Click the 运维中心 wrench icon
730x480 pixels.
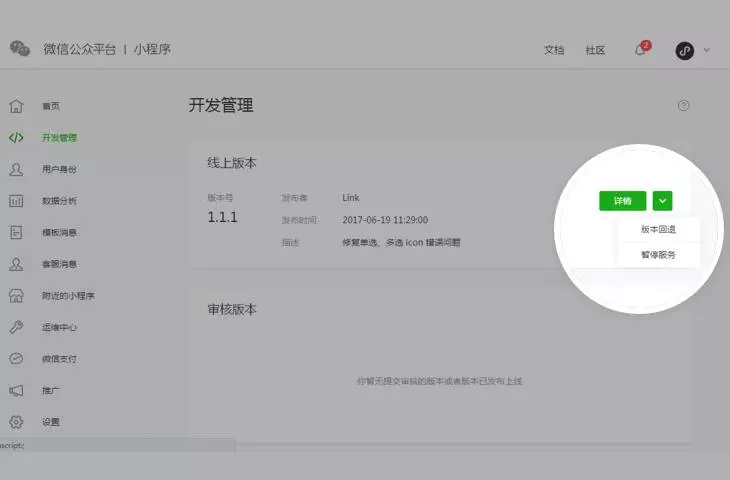click(16, 327)
